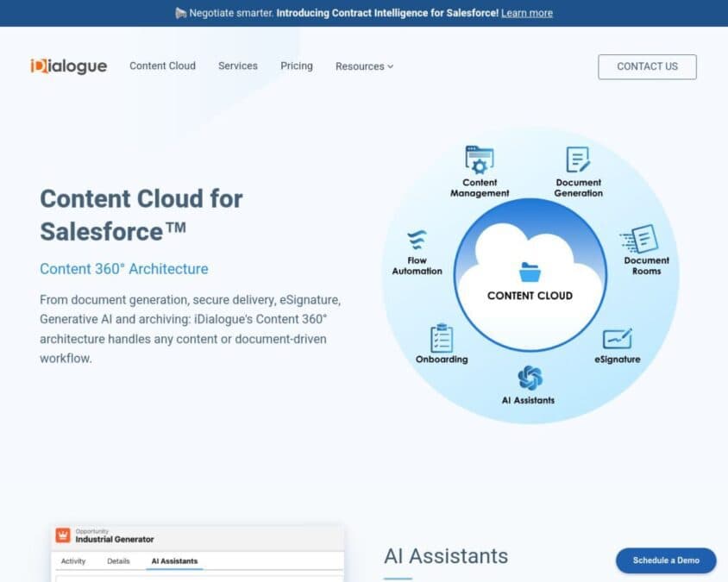The height and width of the screenshot is (582, 728).
Task: Click the Flow Automation label
Action: (417, 266)
